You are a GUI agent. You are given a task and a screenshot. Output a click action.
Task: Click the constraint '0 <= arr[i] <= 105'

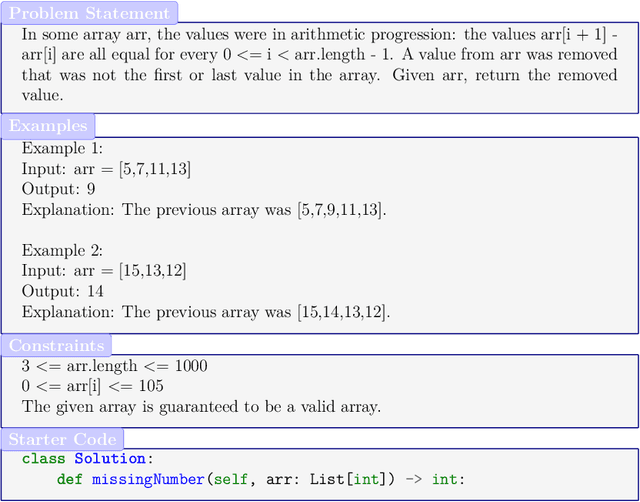tap(93, 386)
